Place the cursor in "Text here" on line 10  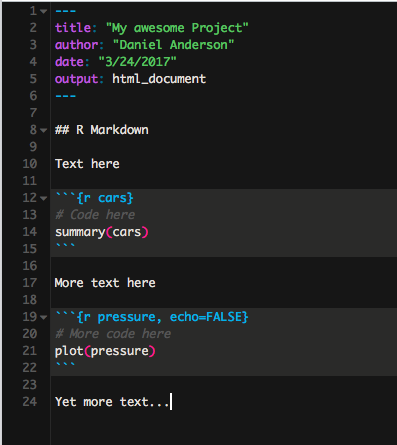click(87, 164)
